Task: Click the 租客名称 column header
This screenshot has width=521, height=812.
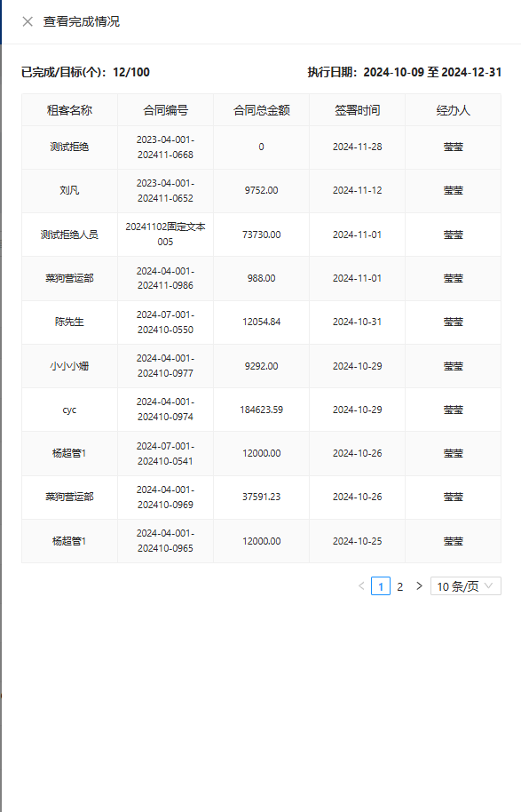Action: [x=69, y=110]
